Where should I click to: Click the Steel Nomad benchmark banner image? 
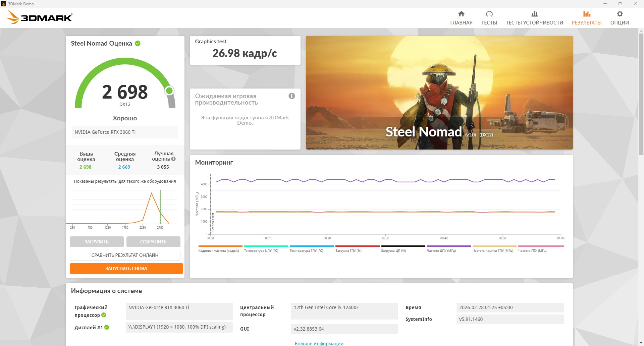[x=439, y=93]
